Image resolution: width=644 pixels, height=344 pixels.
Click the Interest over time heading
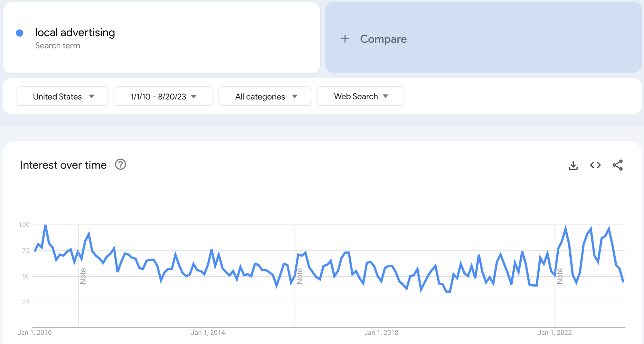coord(63,165)
